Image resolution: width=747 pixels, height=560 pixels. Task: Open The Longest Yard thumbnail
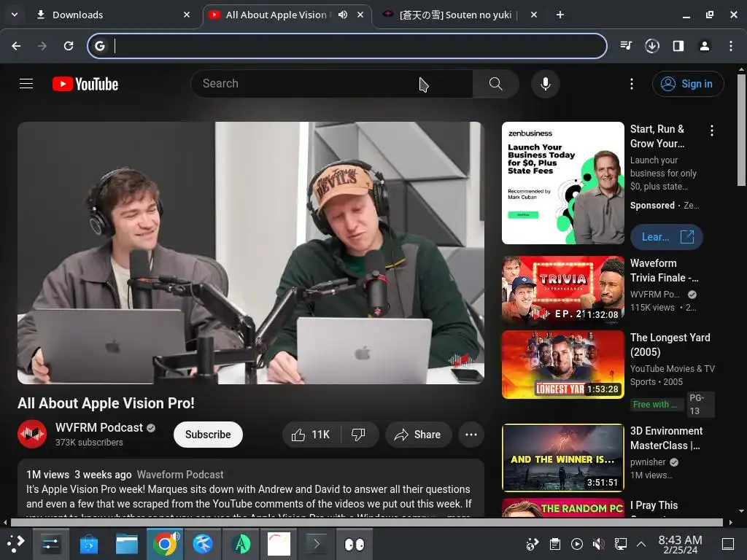coord(563,365)
